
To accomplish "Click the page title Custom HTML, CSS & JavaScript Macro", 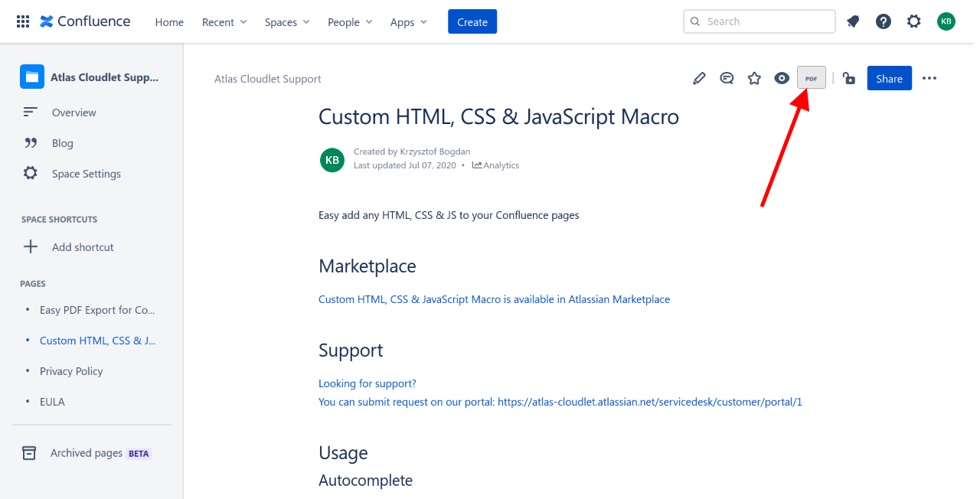I will (498, 117).
